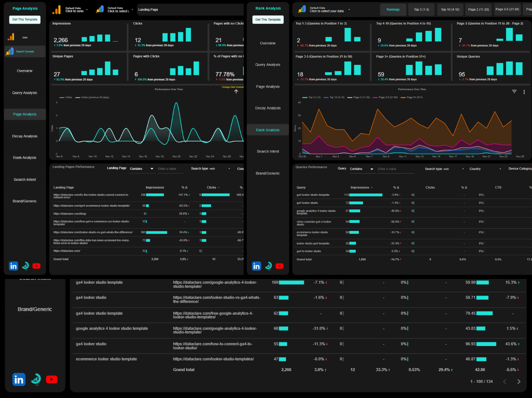Switch to the Top 10 (4-10) tab
Screen dimensions: 532x398
(x=450, y=9)
